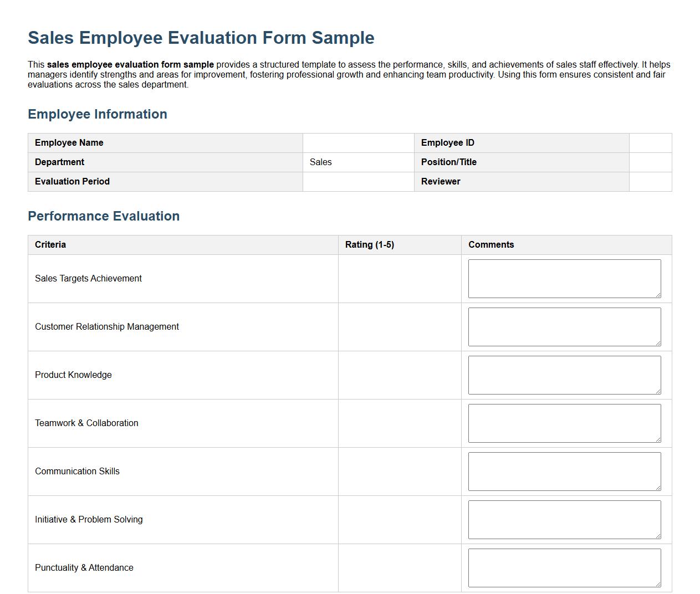The height and width of the screenshot is (594, 700).
Task: Click the Position/Title input field
Action: (x=650, y=162)
